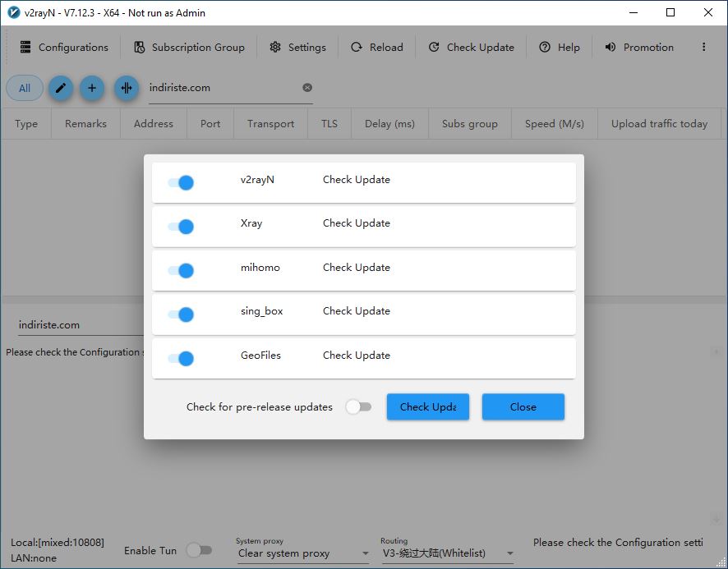
Task: Toggle the GeoFiles update switch
Action: 181,358
